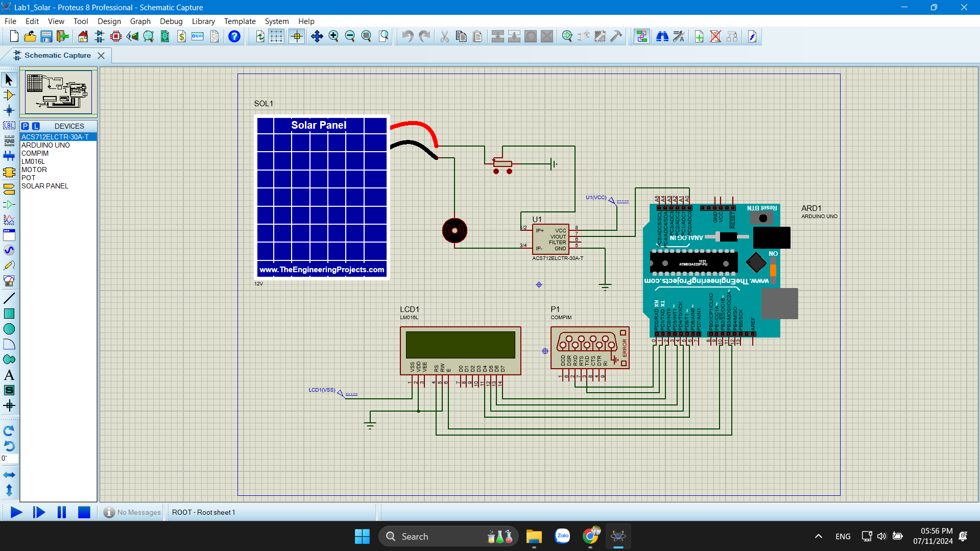Select ACS712ELCTR-30A-T in the devices list
This screenshot has width=980, height=551.
click(58, 137)
